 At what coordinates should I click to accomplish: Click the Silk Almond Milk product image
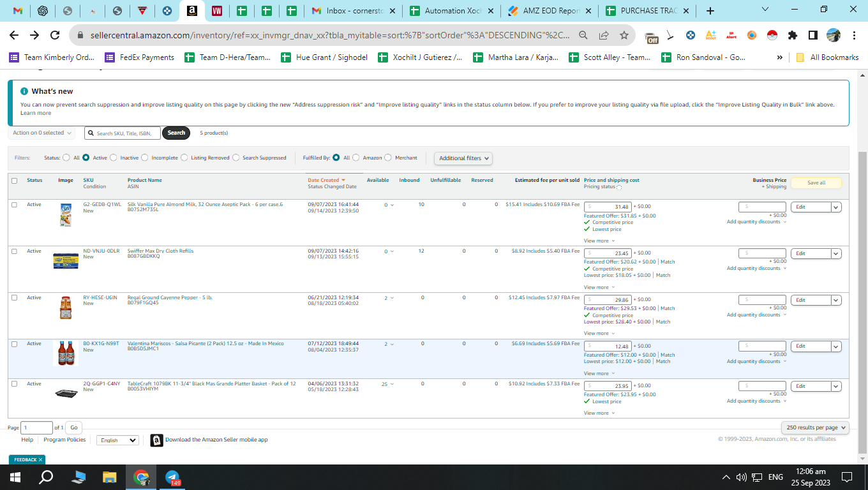(66, 216)
